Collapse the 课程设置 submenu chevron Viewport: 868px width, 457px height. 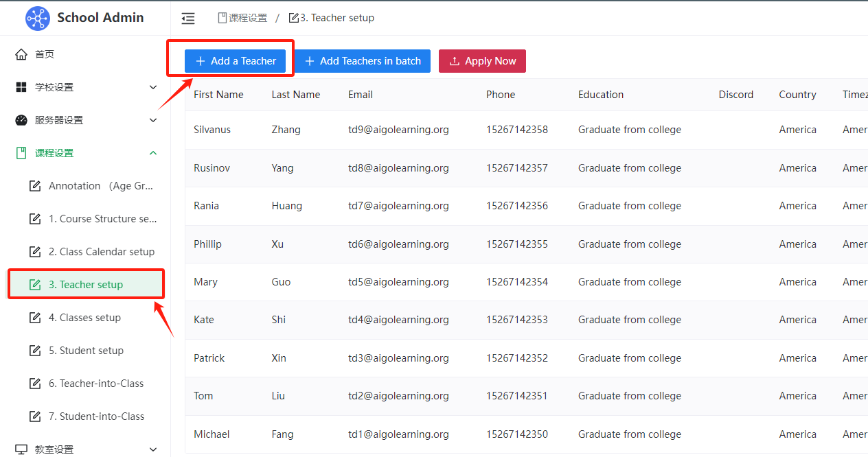153,153
